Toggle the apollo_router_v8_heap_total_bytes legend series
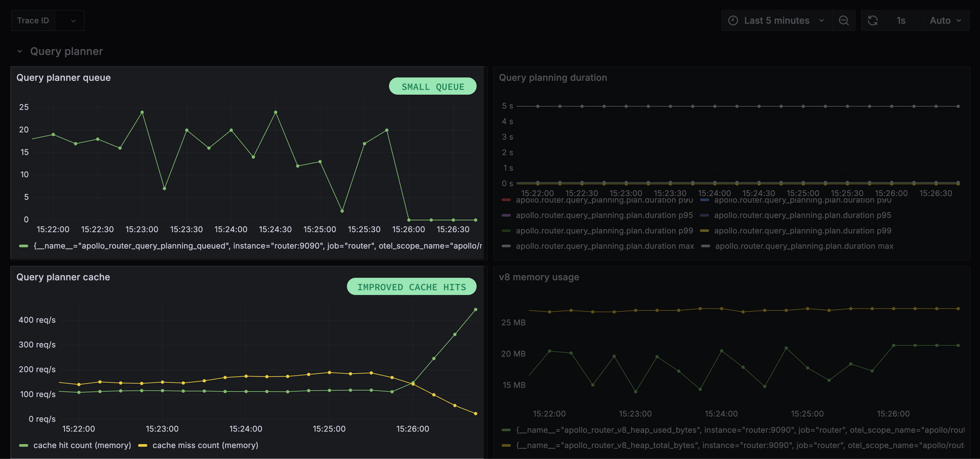 [x=740, y=445]
